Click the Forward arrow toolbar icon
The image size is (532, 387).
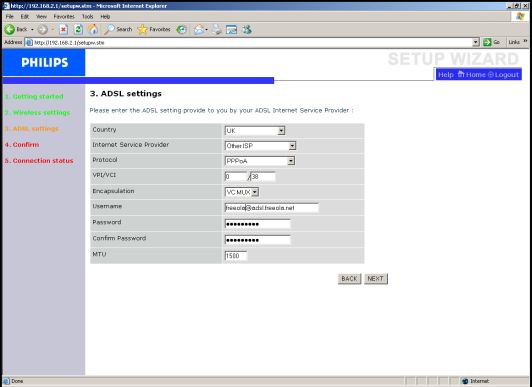42,30
